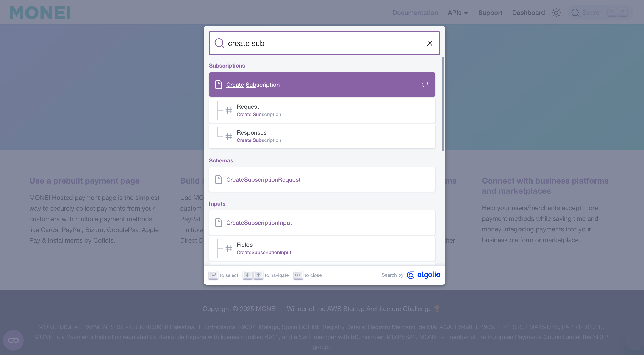Select the highlighted Create Subscription result
The height and width of the screenshot is (355, 644).
tap(322, 85)
